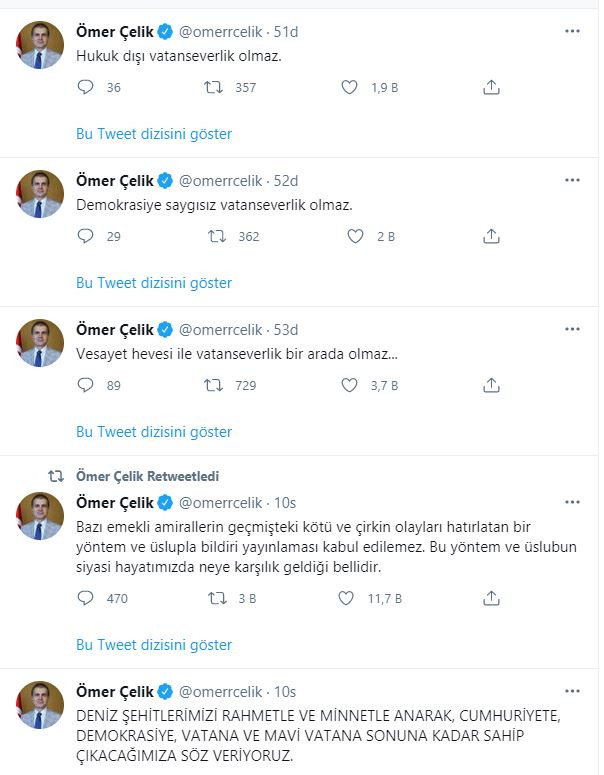The image size is (604, 775).
Task: Open more options for the 51d tweet
Action: [573, 32]
